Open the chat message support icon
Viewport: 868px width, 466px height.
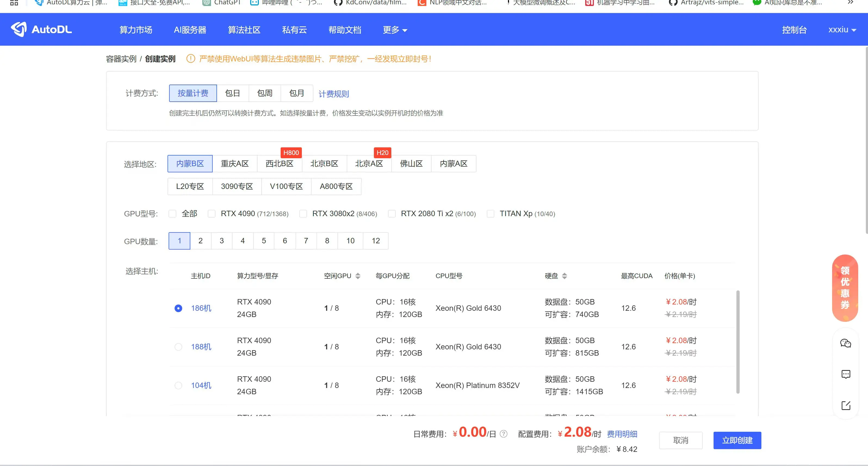845,374
